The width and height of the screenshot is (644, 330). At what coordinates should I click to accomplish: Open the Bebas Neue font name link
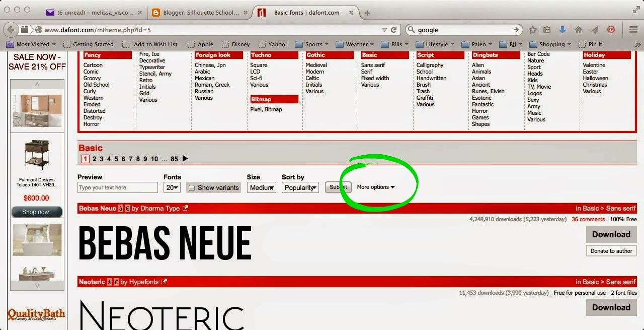(x=98, y=208)
